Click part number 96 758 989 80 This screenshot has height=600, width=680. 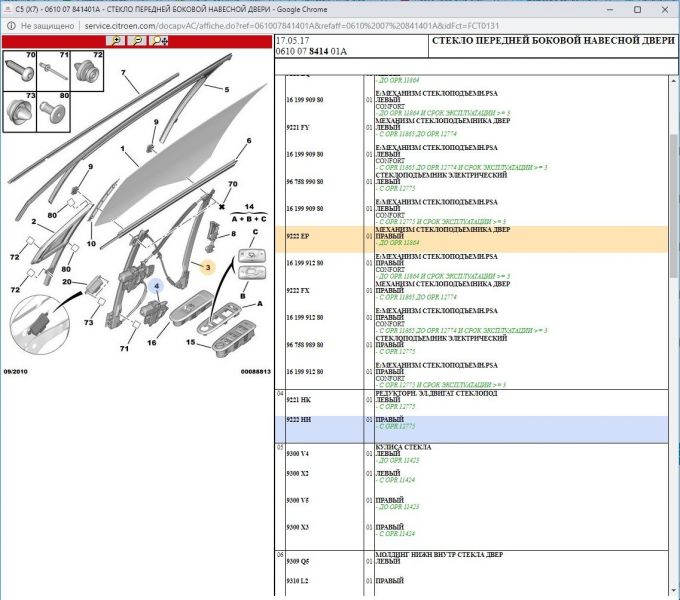305,344
